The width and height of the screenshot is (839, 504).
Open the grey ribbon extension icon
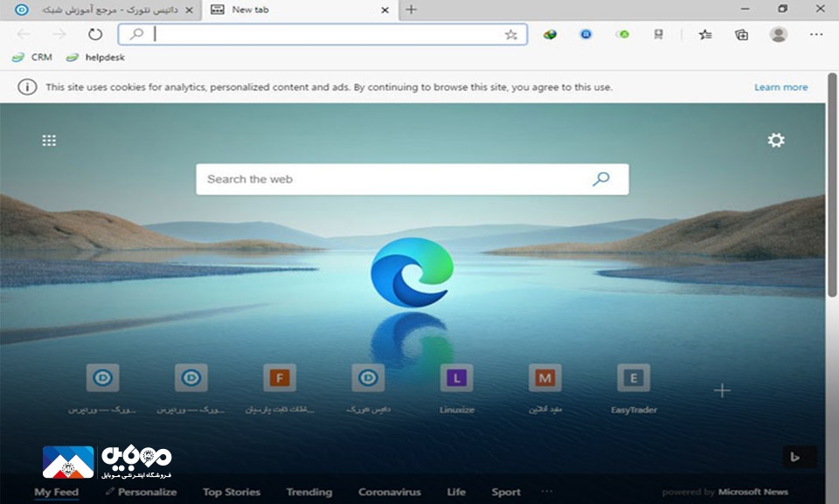659,35
